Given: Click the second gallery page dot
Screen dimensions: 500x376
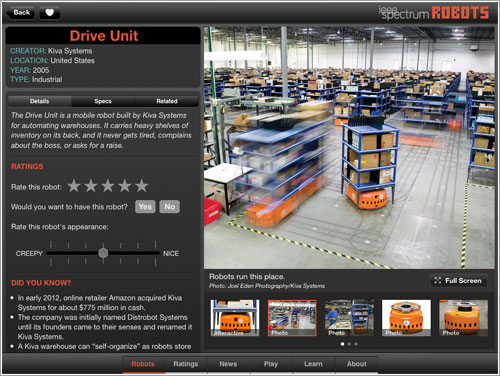Looking at the screenshot, I should [x=349, y=344].
